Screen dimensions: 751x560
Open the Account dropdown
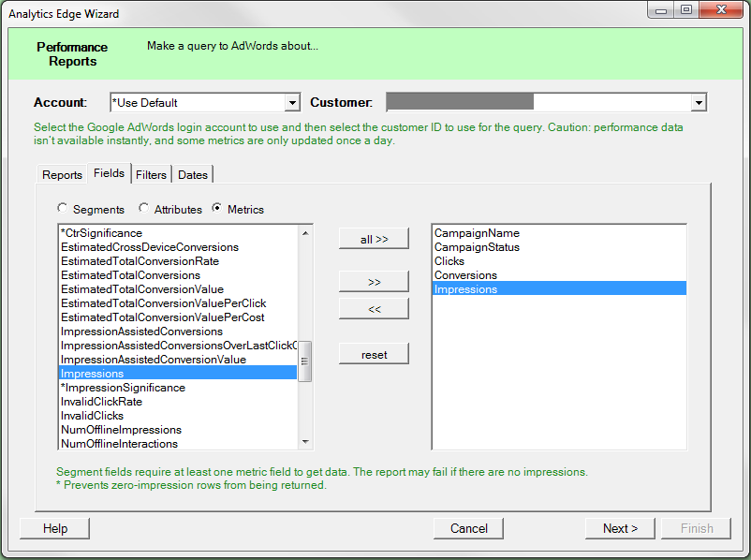(x=292, y=102)
